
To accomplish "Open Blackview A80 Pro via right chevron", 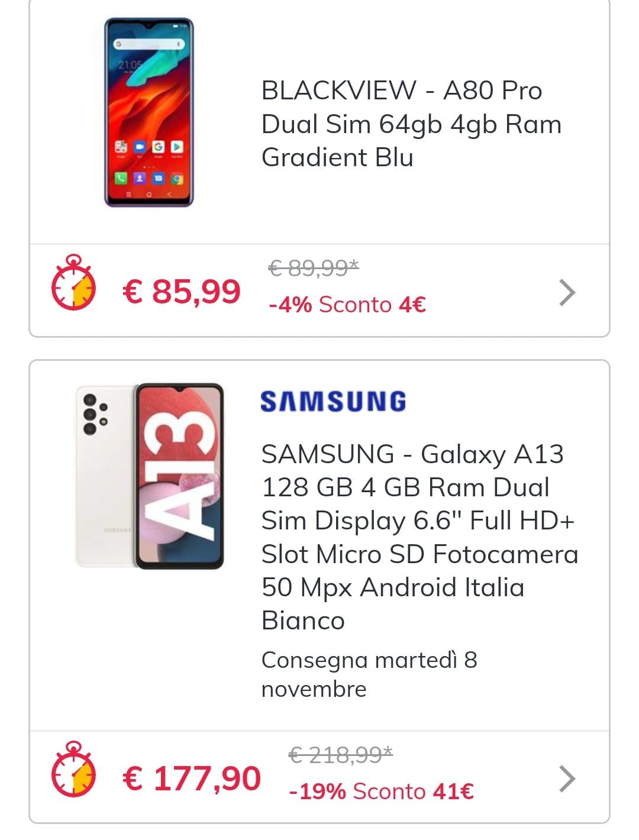I will 567,292.
